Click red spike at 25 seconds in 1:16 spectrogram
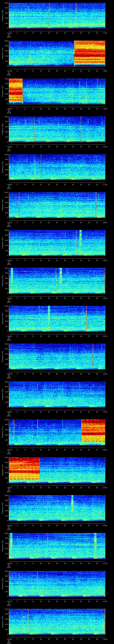The width and height of the screenshot is (114, 644). [49, 16]
